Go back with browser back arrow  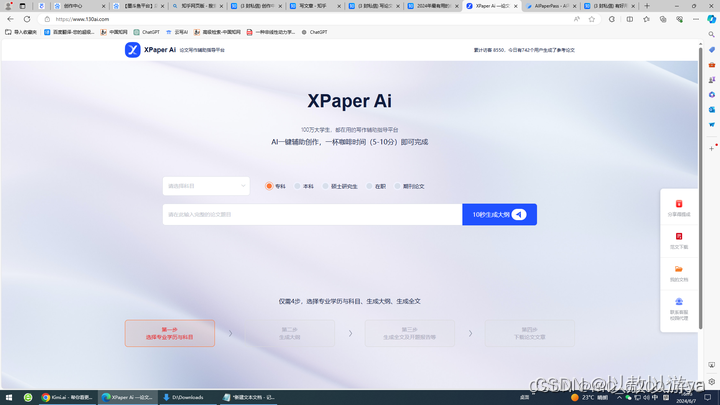(10, 19)
